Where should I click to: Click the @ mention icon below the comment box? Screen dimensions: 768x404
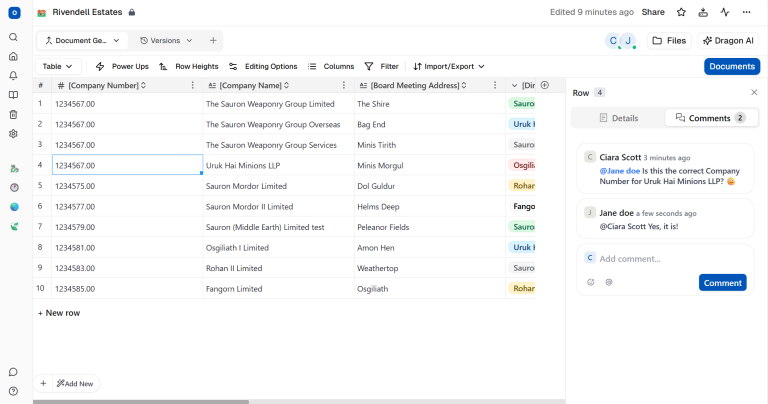tap(608, 282)
